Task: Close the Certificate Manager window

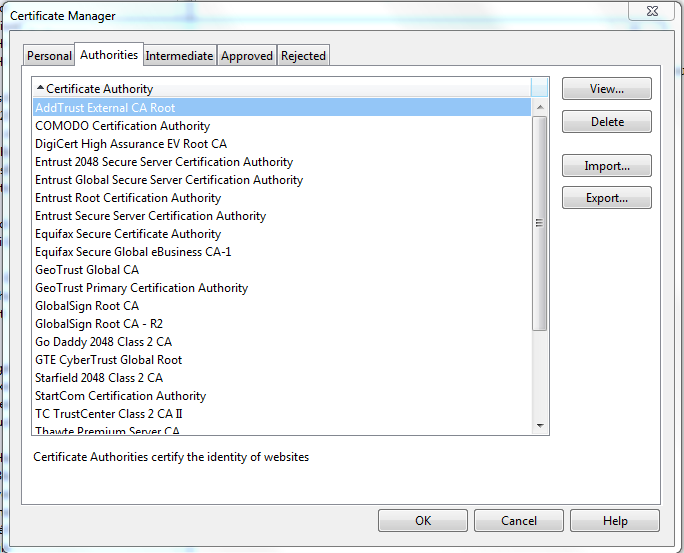Action: coord(652,11)
